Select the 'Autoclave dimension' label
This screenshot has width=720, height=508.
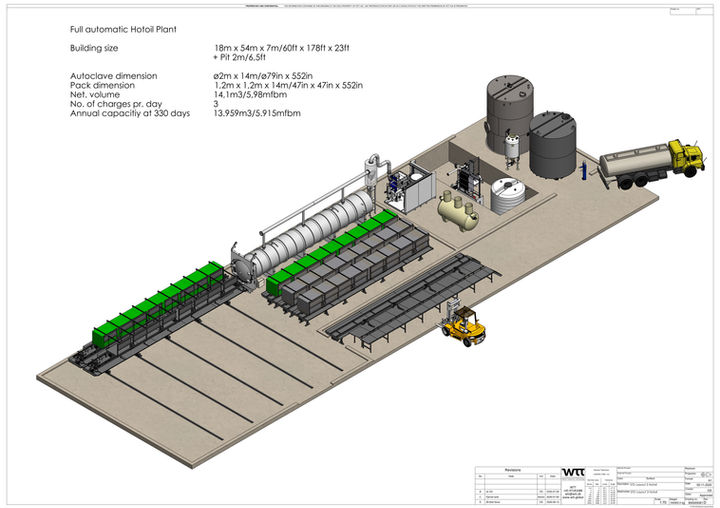coord(113,76)
